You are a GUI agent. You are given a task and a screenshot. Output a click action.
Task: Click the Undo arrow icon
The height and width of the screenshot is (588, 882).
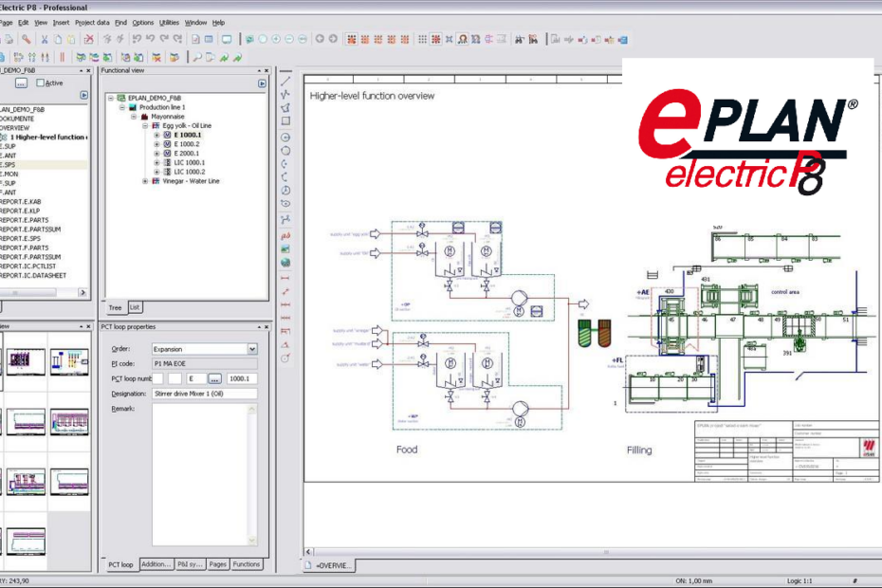151,39
